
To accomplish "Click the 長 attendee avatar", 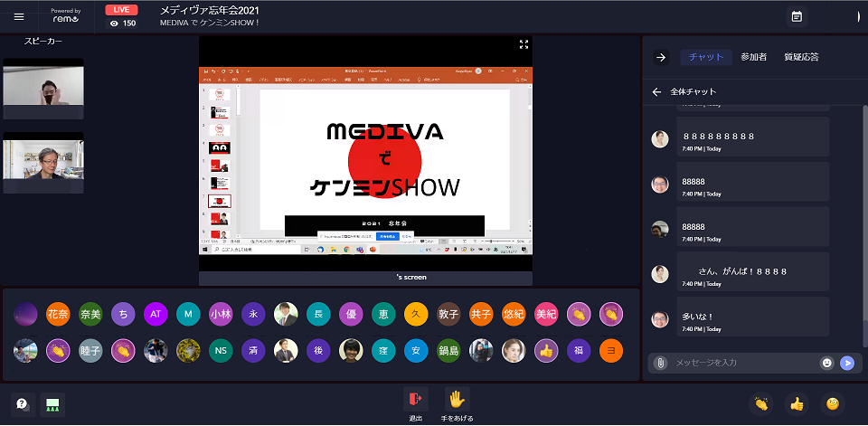I will [318, 314].
